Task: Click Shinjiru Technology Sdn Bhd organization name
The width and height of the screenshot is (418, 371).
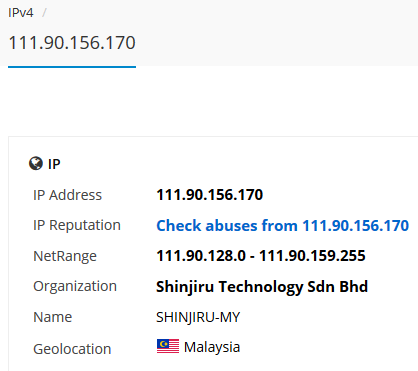Action: click(262, 287)
